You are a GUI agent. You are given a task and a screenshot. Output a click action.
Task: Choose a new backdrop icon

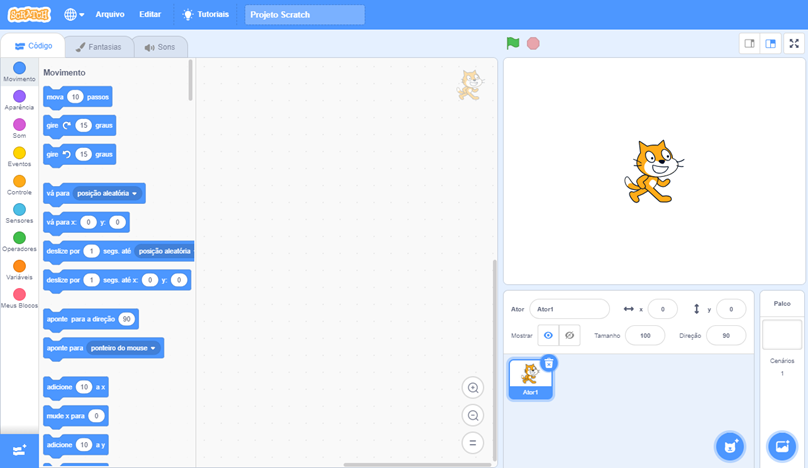tap(781, 445)
